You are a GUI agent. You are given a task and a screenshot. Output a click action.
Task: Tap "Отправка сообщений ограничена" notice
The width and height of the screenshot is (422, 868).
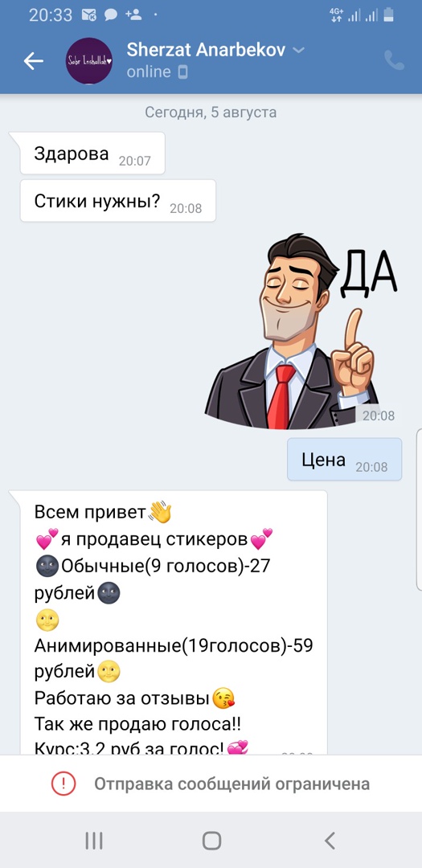(x=231, y=784)
